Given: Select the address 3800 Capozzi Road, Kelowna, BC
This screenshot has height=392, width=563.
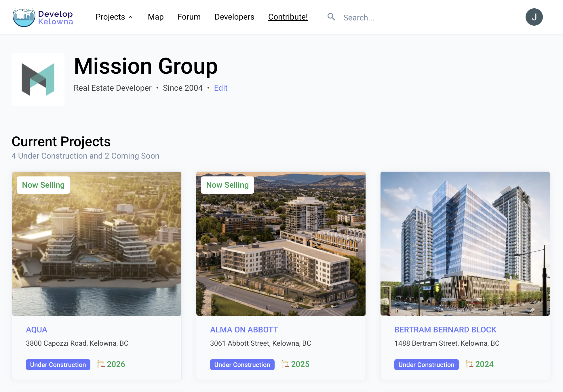Looking at the screenshot, I should click(77, 343).
